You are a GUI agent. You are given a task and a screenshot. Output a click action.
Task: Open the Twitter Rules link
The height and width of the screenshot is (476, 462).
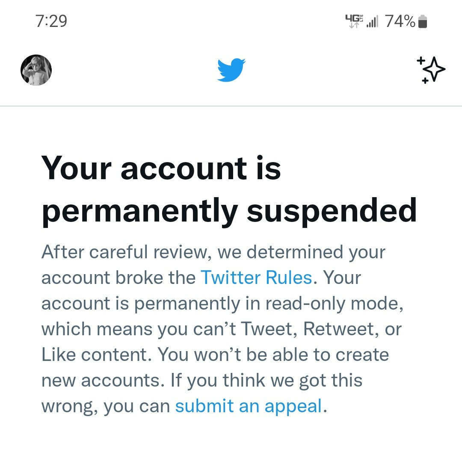(256, 278)
